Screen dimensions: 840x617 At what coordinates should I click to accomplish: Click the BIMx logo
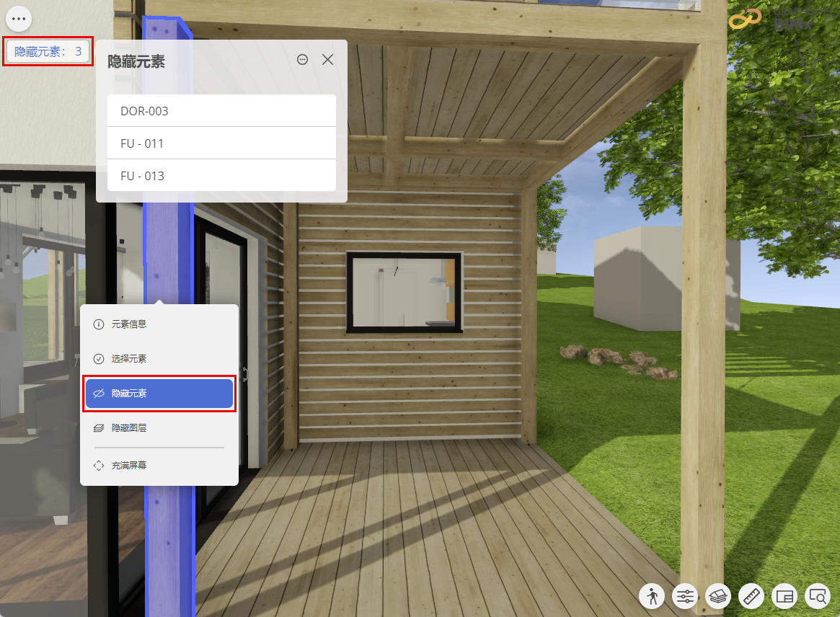pos(779,18)
